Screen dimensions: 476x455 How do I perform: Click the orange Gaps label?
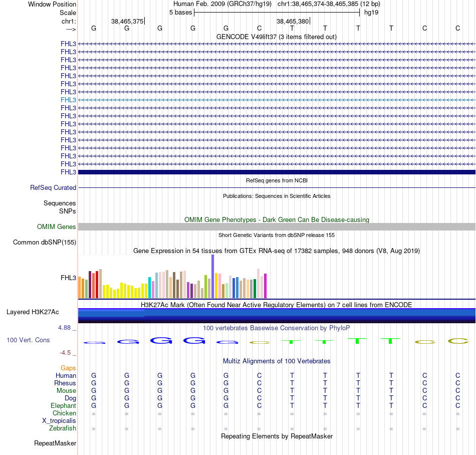68,368
